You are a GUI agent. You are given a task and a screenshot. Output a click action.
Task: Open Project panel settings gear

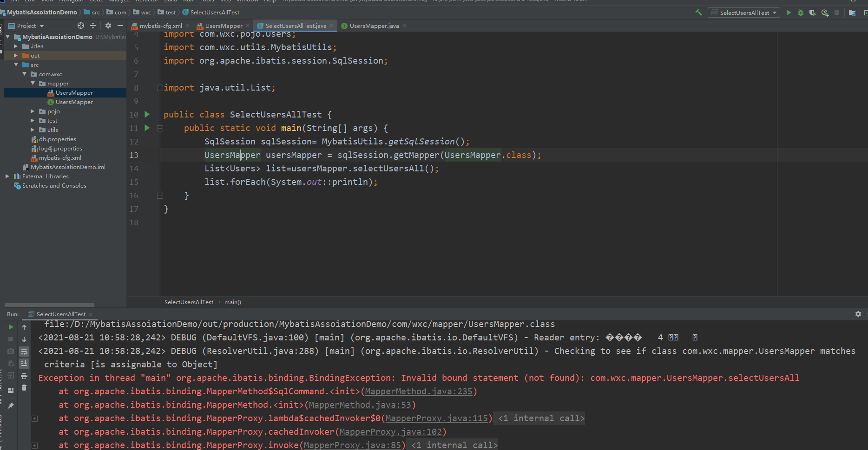(108, 26)
